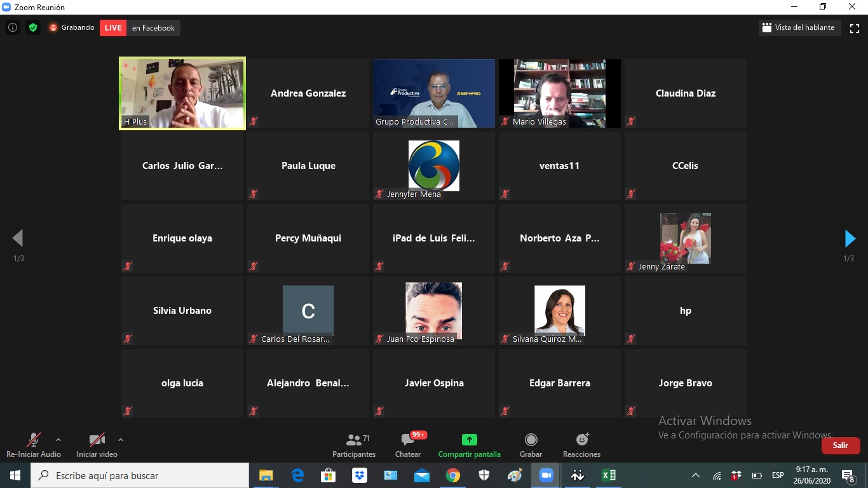Open the Participantes panel

[x=354, y=445]
